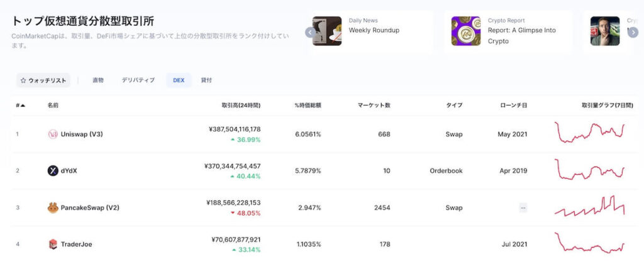Open PancakeSwap (V2) 7-day volume chart

pos(589,206)
